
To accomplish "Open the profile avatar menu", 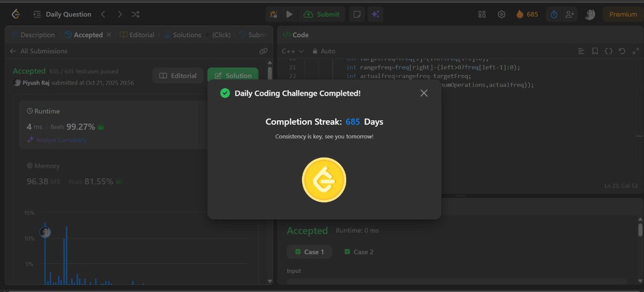I will (x=590, y=14).
